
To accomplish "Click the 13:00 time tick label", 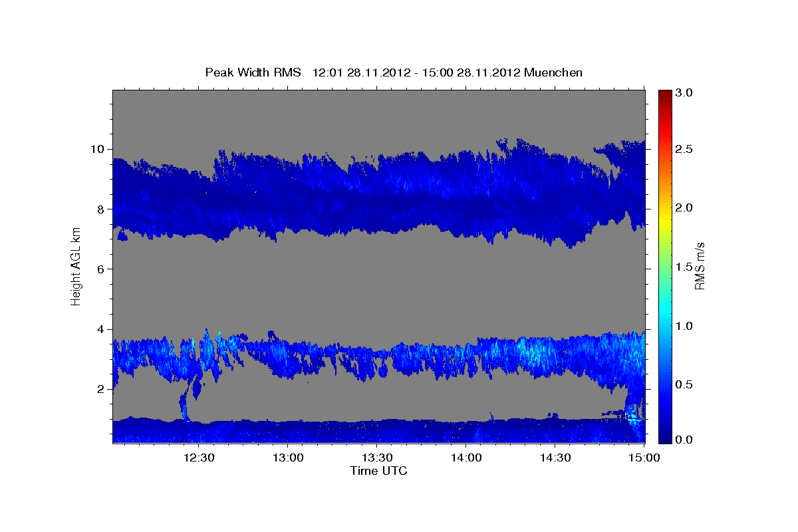I will [288, 458].
